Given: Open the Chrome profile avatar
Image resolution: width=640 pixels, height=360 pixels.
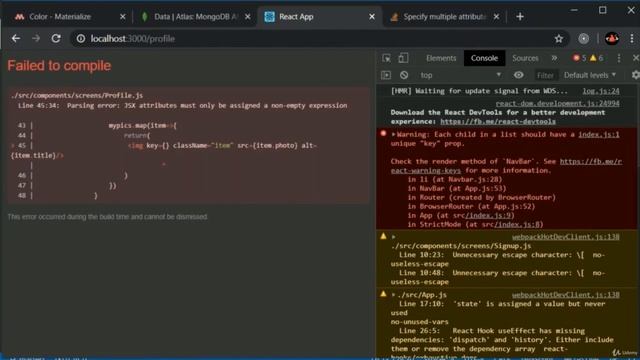Looking at the screenshot, I should [x=611, y=38].
